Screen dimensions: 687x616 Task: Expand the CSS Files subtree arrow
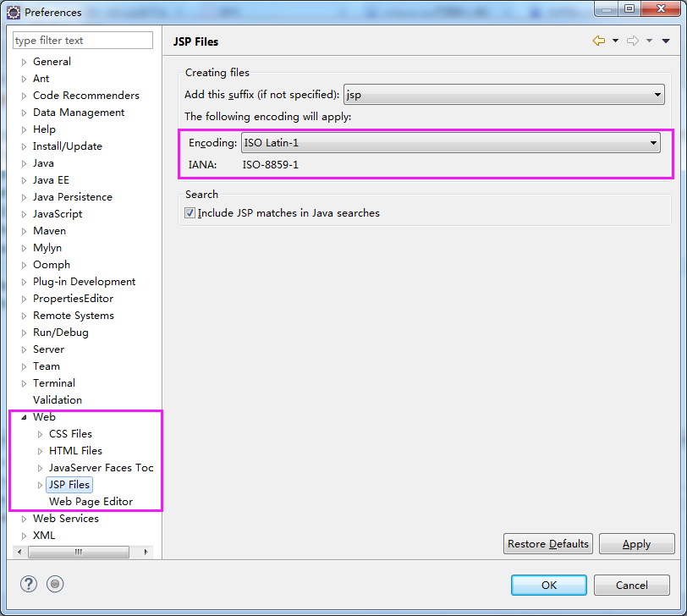click(40, 434)
